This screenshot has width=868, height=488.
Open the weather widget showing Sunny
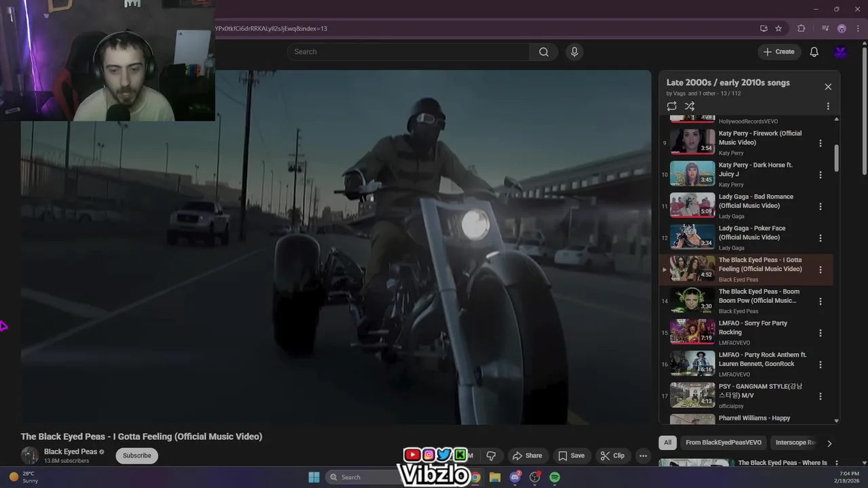click(24, 477)
